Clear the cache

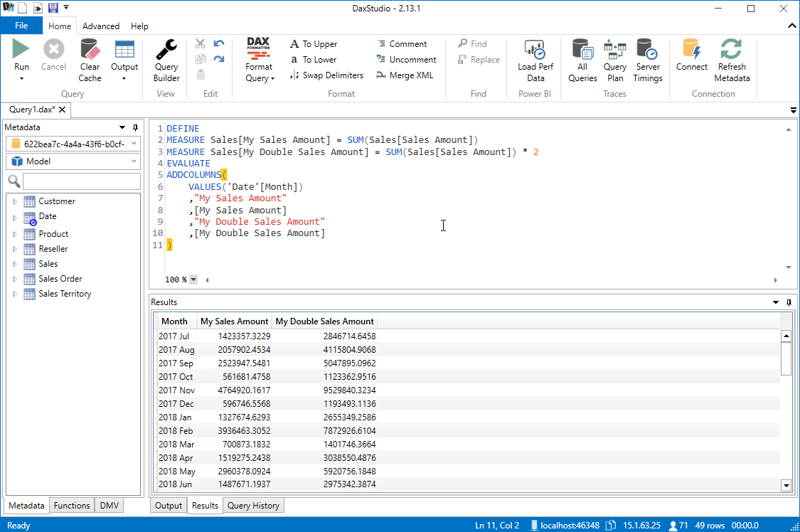(x=90, y=60)
